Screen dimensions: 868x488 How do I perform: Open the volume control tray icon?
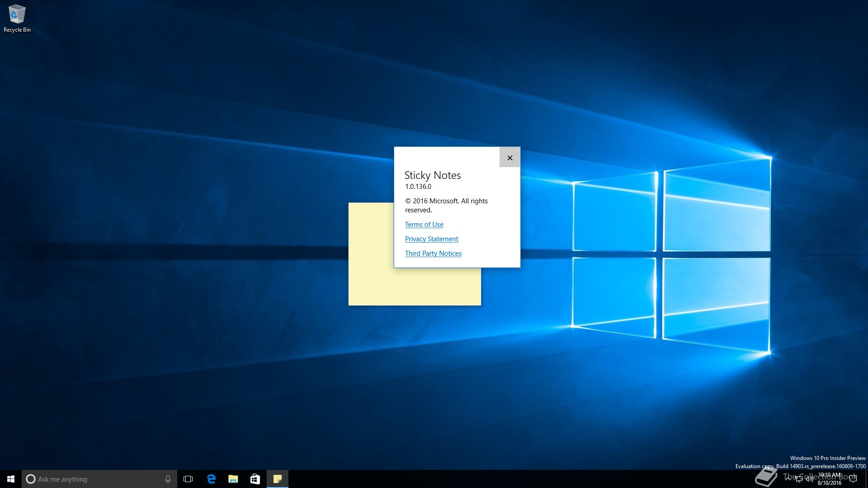pyautogui.click(x=809, y=479)
